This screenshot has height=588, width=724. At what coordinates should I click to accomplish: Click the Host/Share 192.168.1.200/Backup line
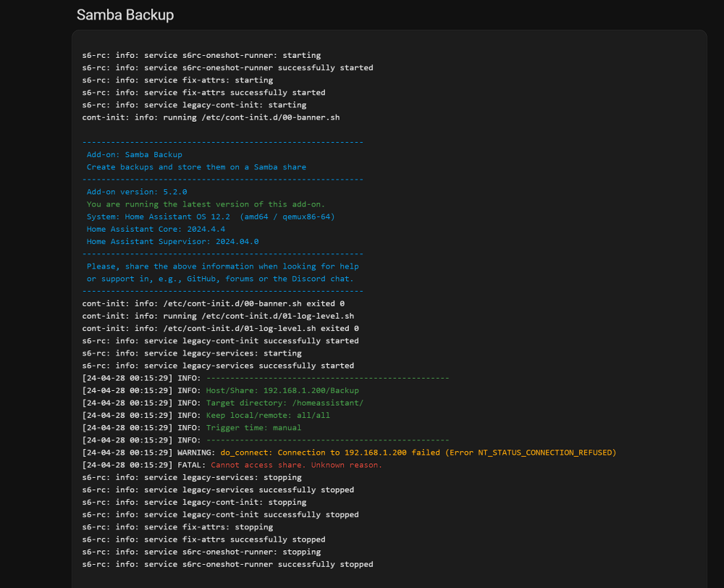pos(220,390)
